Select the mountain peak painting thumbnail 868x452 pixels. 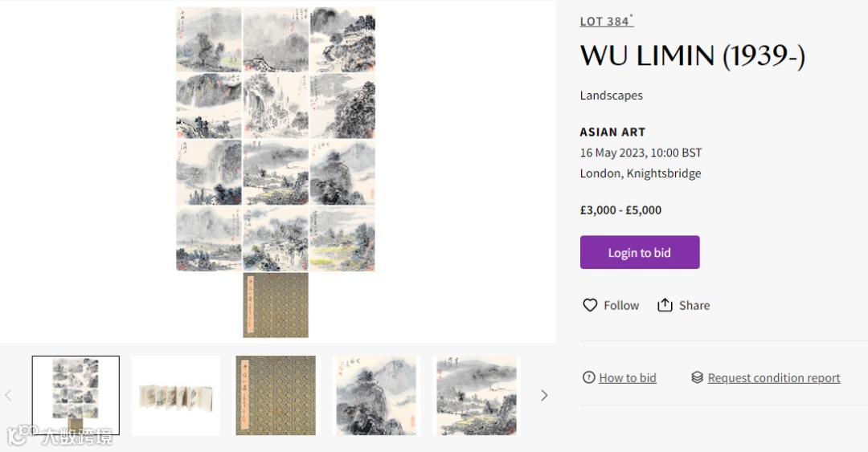coord(376,395)
